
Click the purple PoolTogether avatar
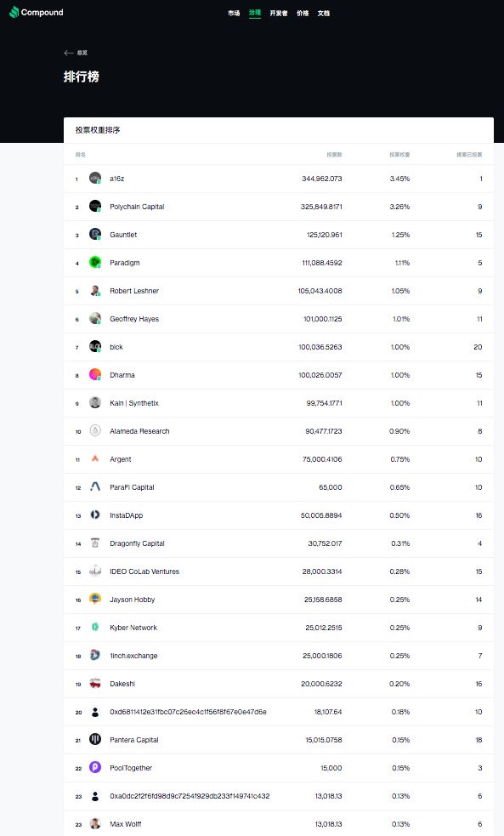coord(95,767)
